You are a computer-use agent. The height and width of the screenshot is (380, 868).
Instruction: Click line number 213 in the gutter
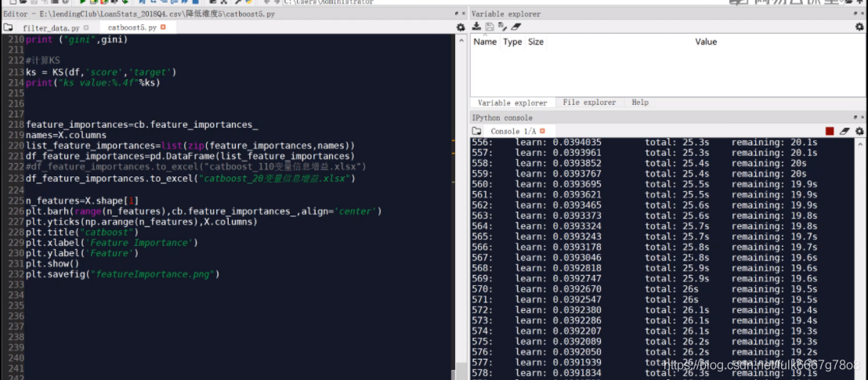(x=16, y=73)
